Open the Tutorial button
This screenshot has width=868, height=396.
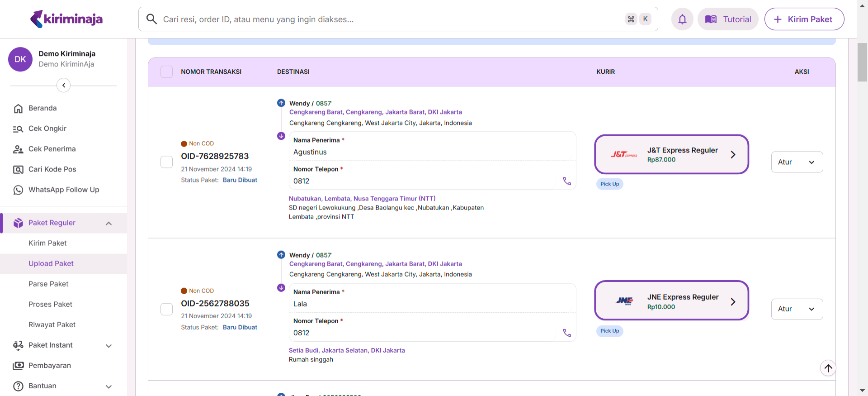tap(728, 19)
